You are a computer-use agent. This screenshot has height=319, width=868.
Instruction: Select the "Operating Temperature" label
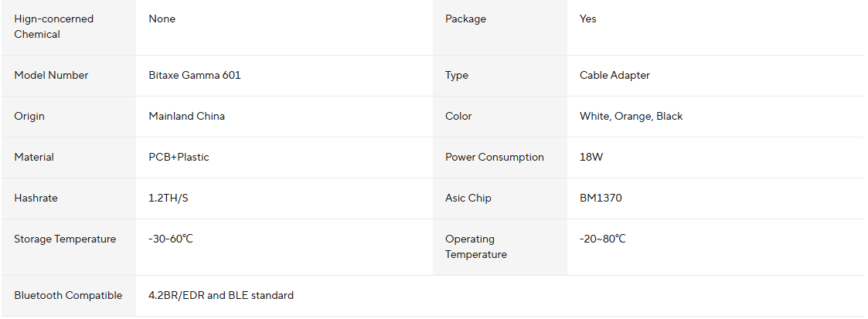(475, 247)
